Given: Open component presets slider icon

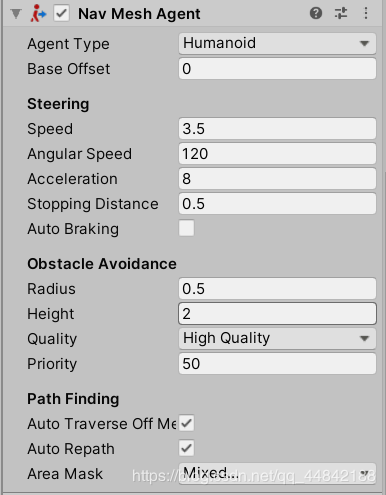Looking at the screenshot, I should pyautogui.click(x=341, y=13).
